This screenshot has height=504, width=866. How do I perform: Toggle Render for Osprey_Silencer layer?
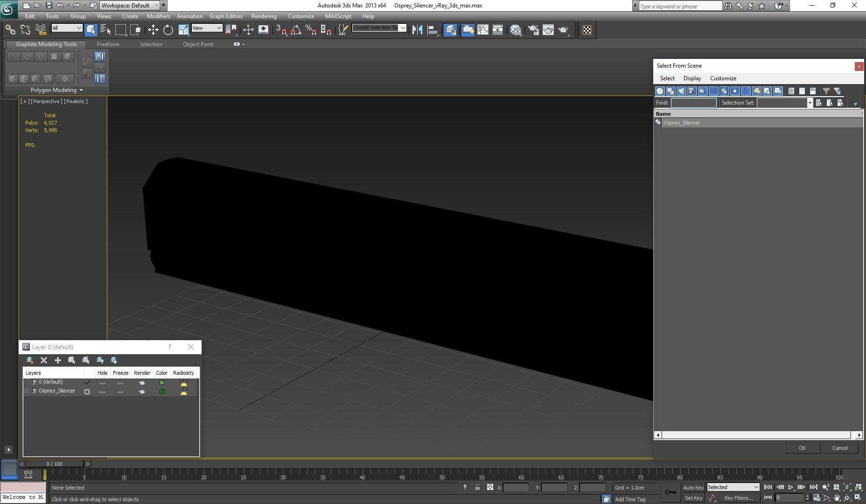142,392
